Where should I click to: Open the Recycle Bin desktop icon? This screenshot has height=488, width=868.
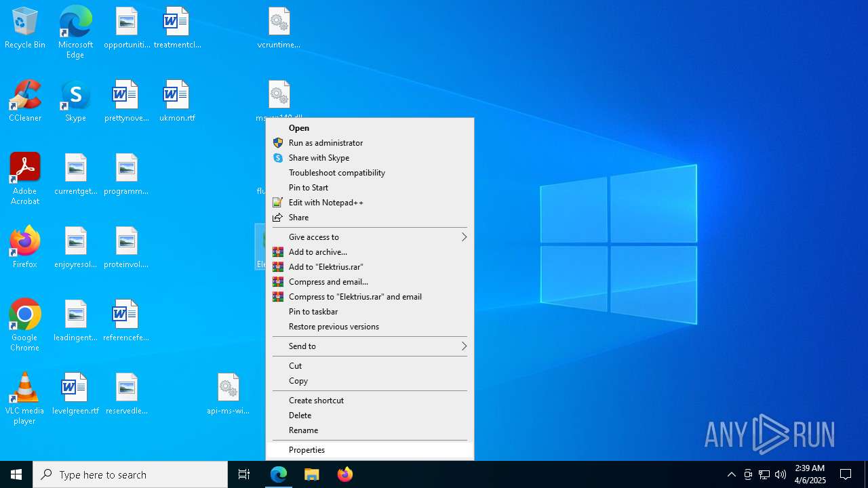click(x=25, y=28)
